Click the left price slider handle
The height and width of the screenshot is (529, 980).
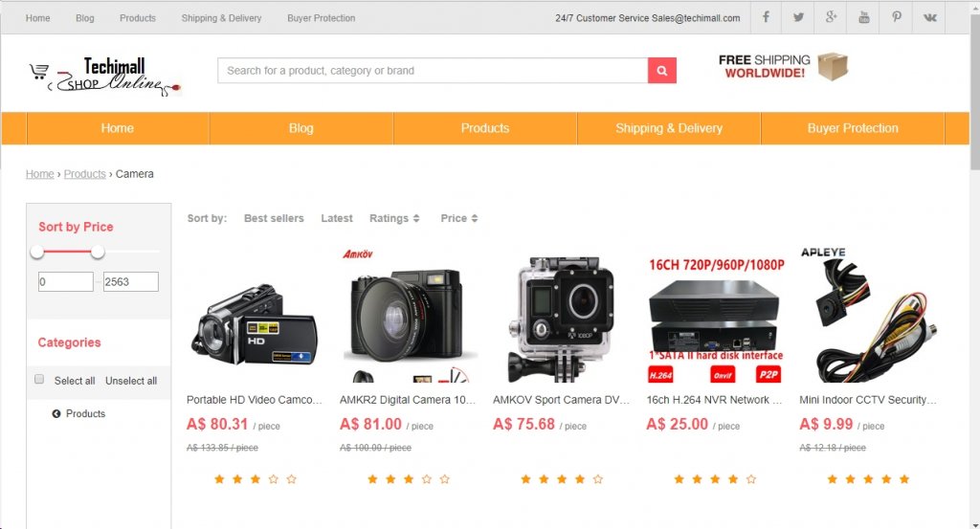[x=37, y=252]
